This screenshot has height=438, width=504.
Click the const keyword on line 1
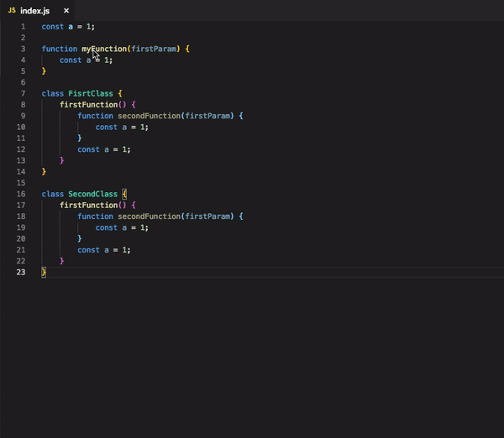click(x=52, y=27)
